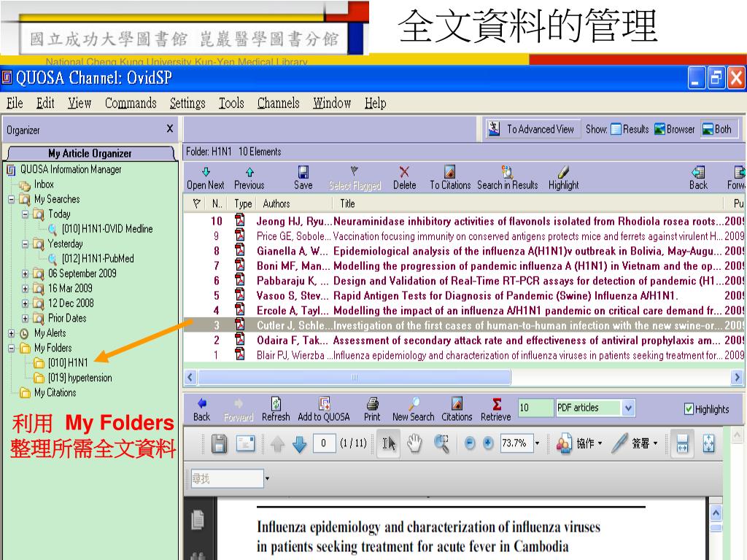Save the PDF with floppy icon
This screenshot has height=560, width=747.
coord(219,443)
